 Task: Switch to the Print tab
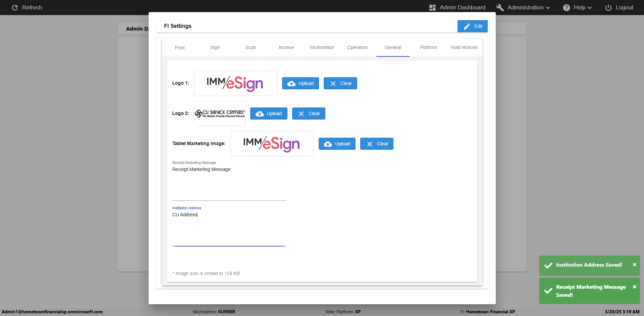(180, 48)
